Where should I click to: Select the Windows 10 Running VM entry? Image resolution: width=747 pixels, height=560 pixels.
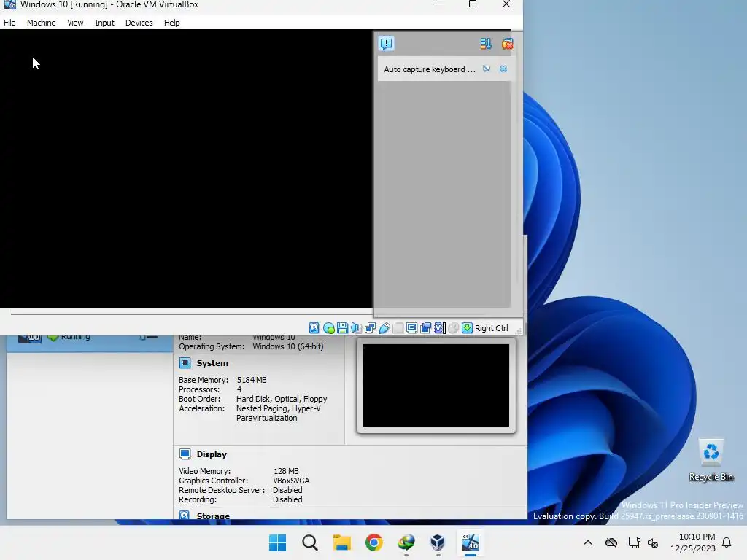[90, 343]
